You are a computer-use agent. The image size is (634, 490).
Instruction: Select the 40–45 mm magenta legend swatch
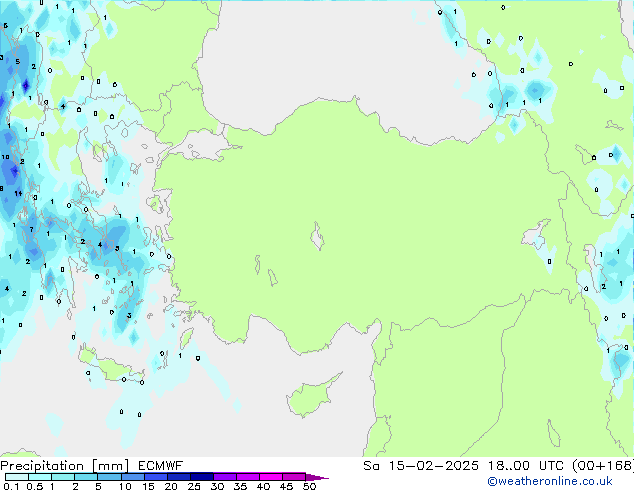pyautogui.click(x=271, y=477)
